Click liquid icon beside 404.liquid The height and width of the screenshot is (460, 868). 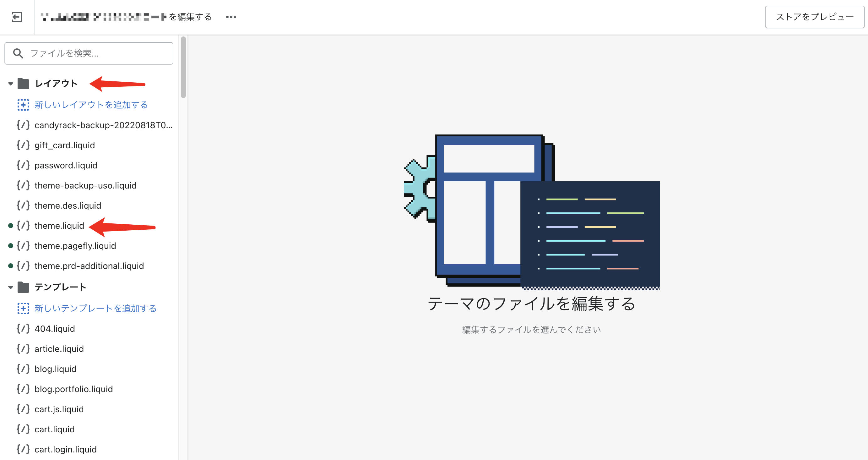[x=23, y=329]
